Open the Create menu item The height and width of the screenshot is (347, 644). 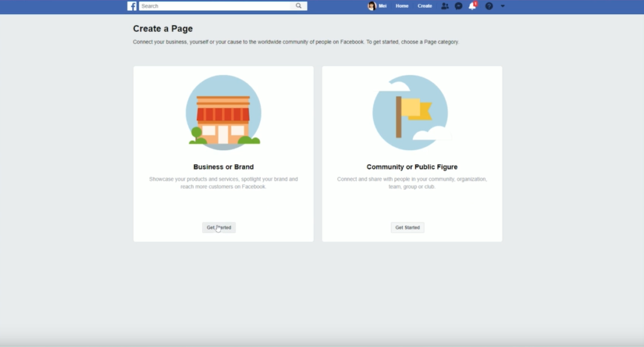click(425, 6)
